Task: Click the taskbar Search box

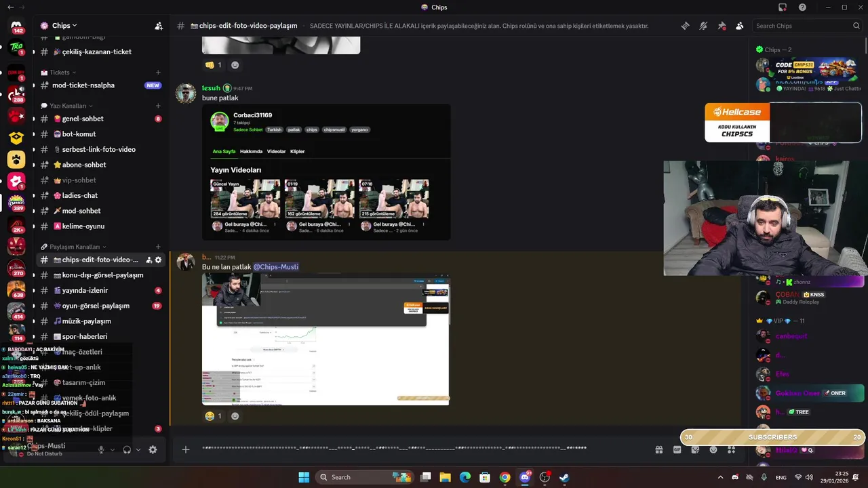Action: pyautogui.click(x=365, y=477)
